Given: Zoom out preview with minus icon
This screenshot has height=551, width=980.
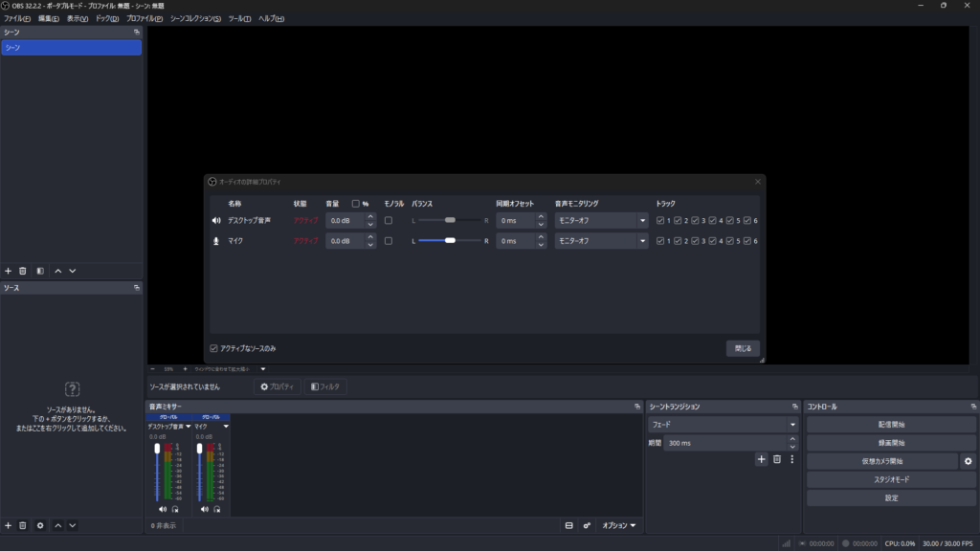Looking at the screenshot, I should pos(152,369).
